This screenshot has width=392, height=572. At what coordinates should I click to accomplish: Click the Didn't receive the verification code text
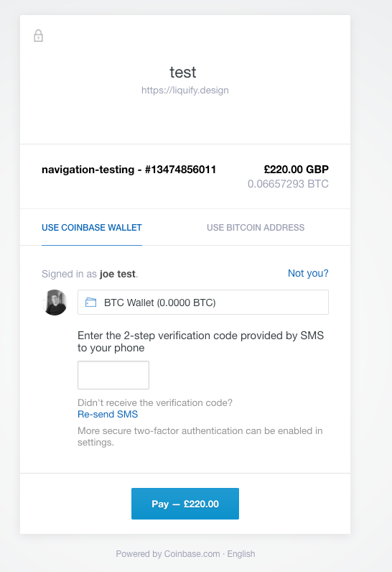point(155,402)
